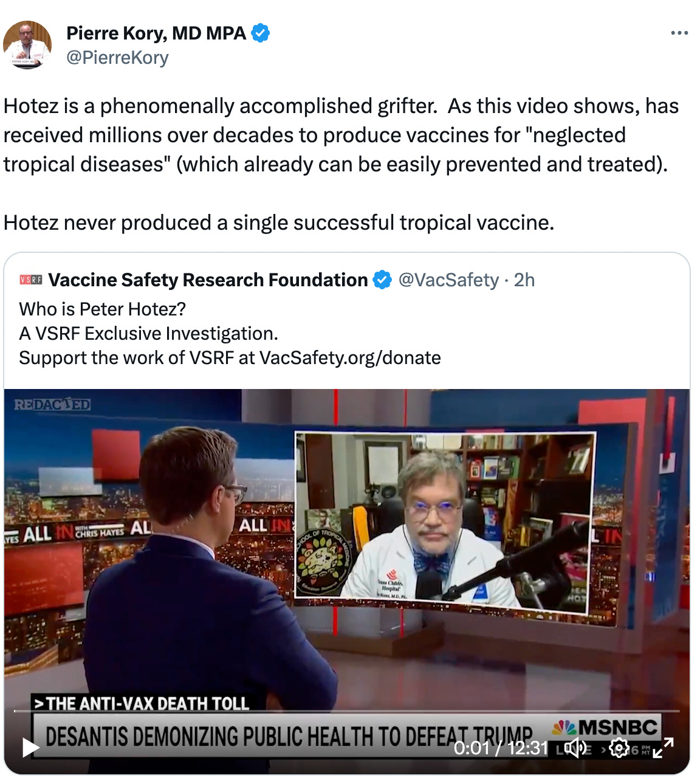This screenshot has width=700, height=778.
Task: Open the @VacSafety handle
Action: pyautogui.click(x=448, y=280)
